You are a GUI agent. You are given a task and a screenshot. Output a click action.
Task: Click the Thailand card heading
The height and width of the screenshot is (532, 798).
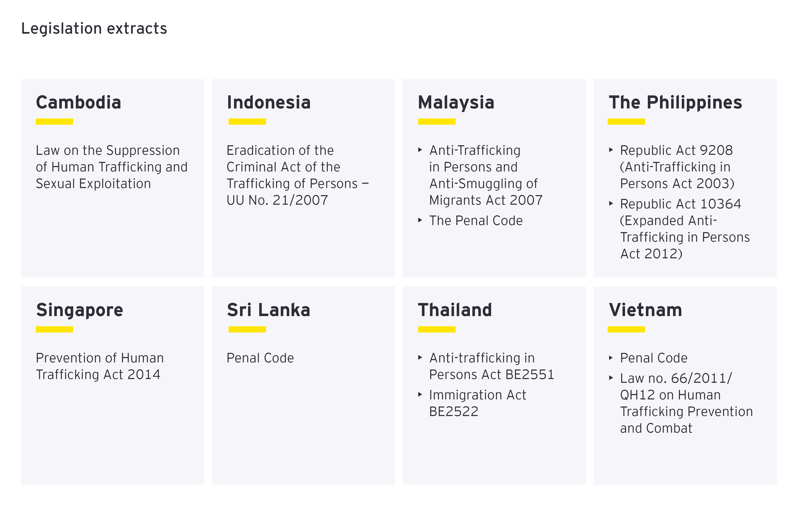tap(455, 310)
